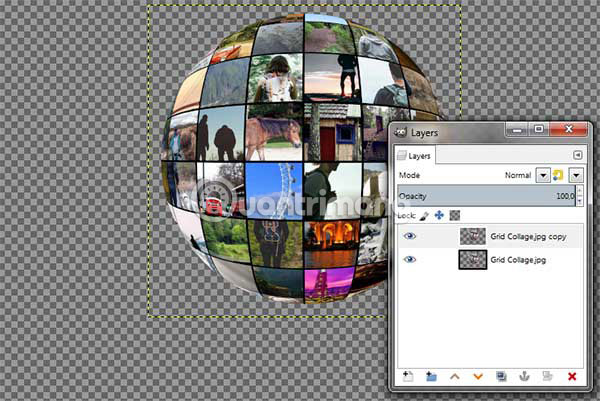Anchor the floating layer

[524, 376]
